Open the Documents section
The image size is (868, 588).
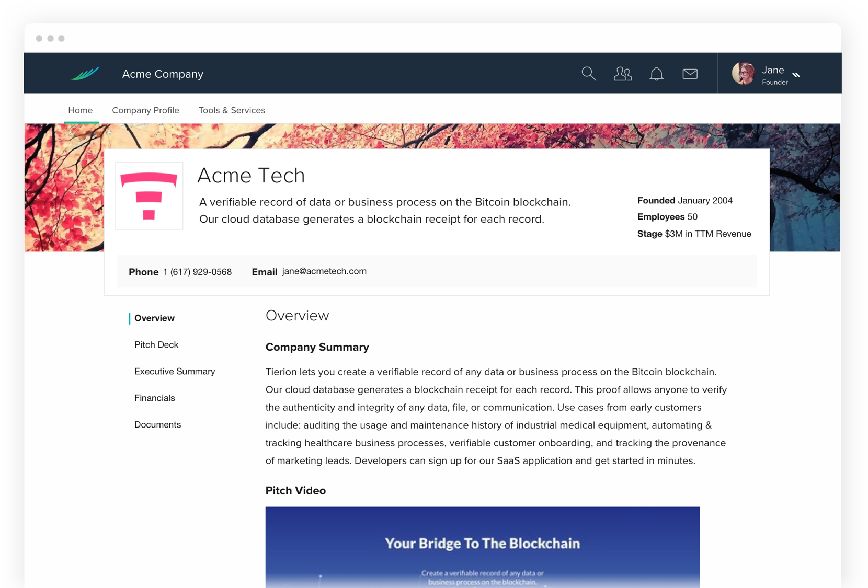(x=157, y=424)
